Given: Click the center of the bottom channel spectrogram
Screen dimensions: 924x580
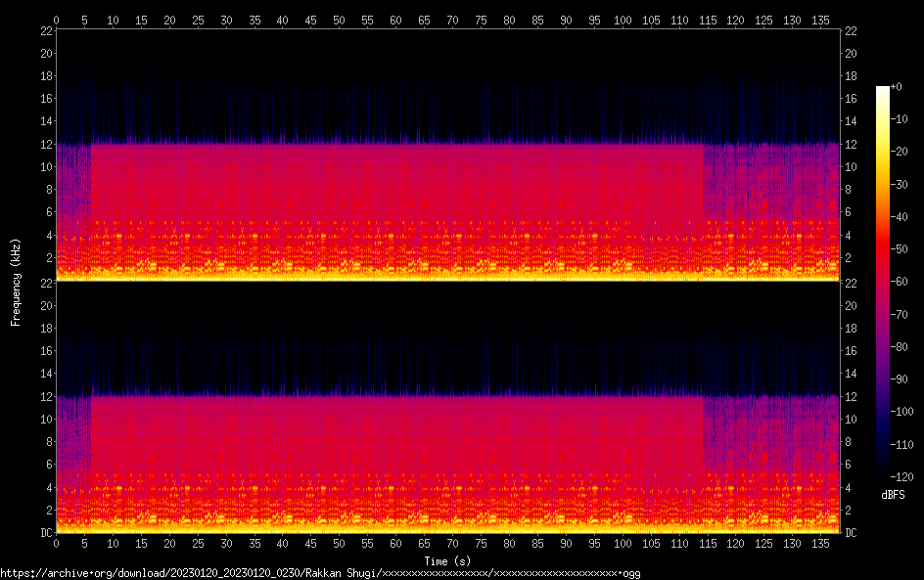Looking at the screenshot, I should (447, 408).
